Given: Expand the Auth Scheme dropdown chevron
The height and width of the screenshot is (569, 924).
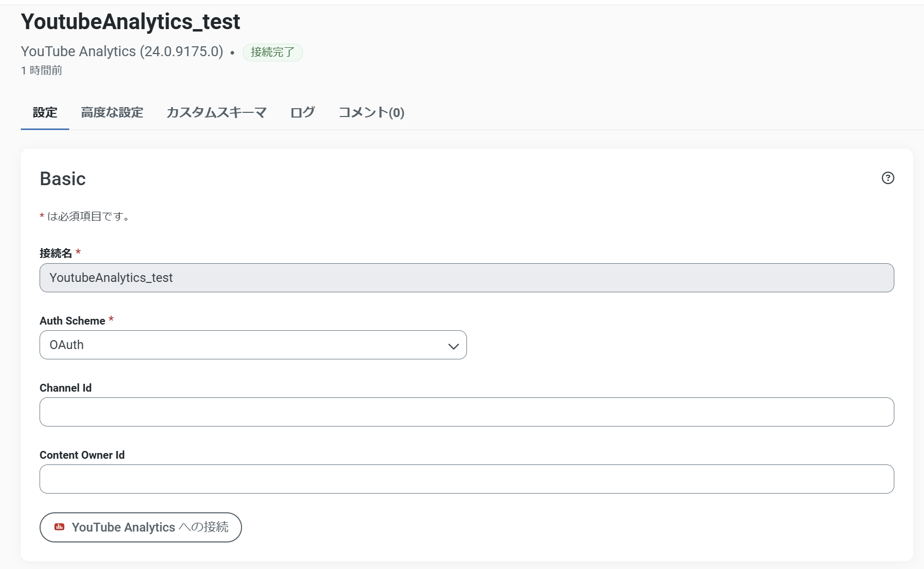Looking at the screenshot, I should point(453,346).
